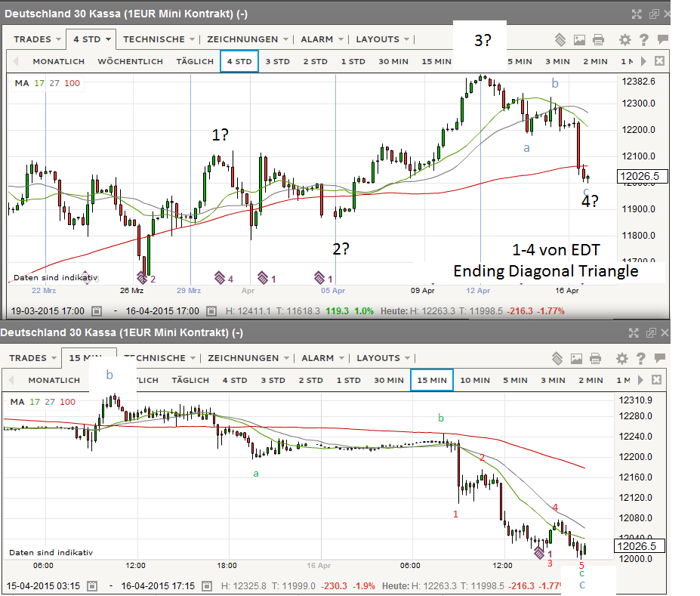Open the ZEICHNUNGEN dropdown in top chart
700x596 pixels.
[248, 39]
